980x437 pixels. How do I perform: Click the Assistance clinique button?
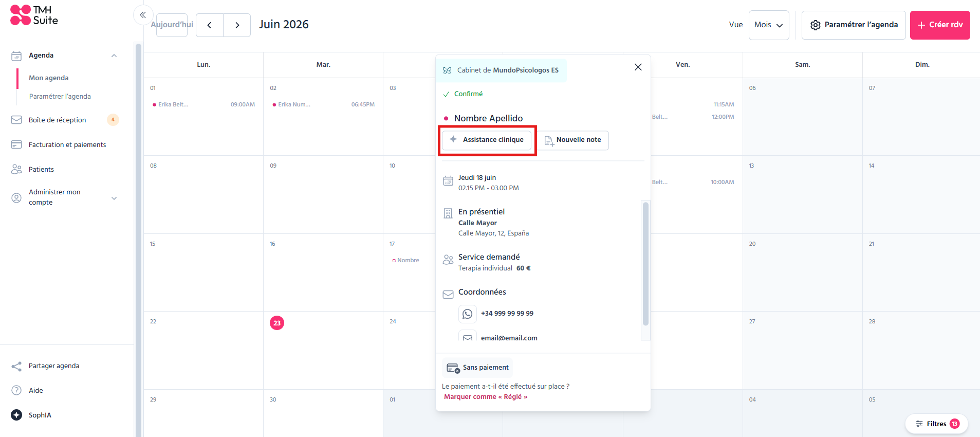coord(487,140)
